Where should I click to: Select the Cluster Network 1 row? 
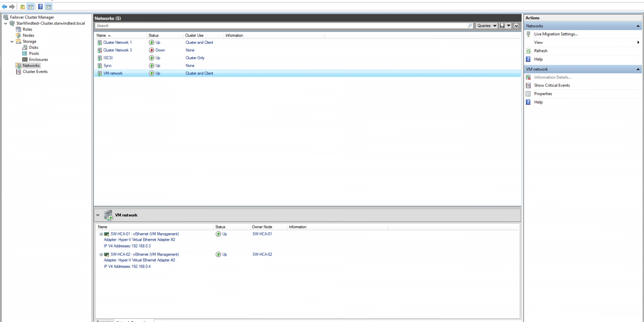308,43
